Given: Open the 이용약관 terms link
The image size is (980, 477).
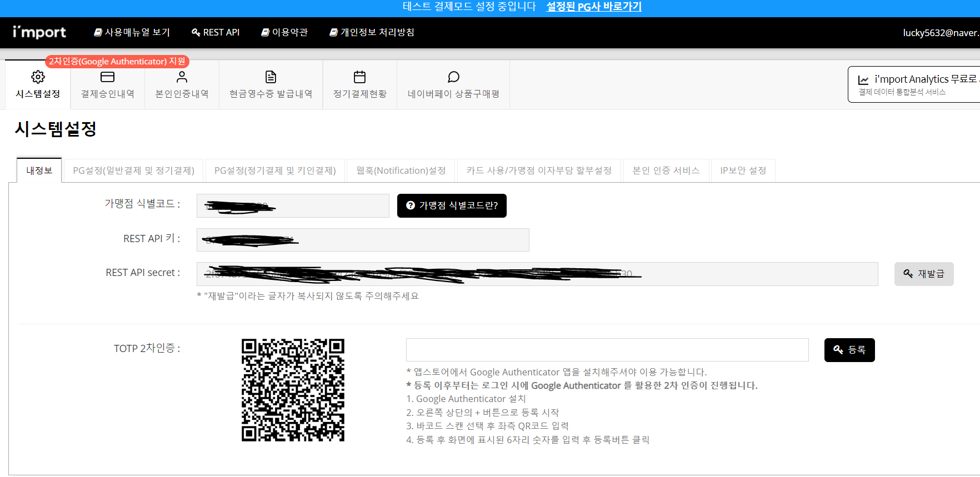Looking at the screenshot, I should (284, 32).
